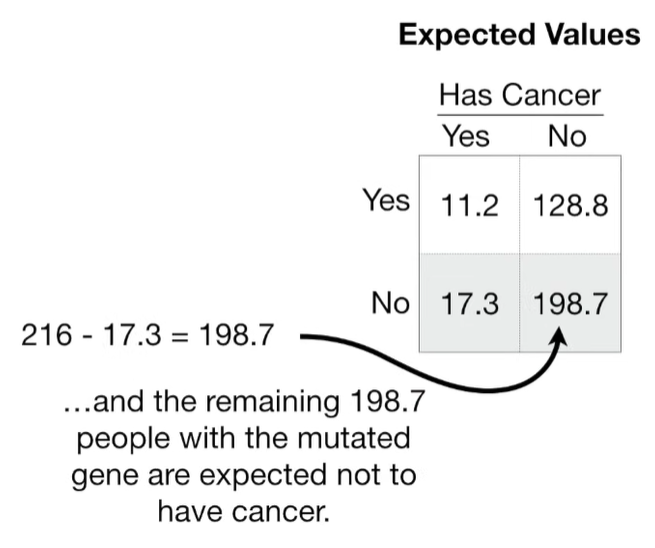Image resolution: width=655 pixels, height=548 pixels.
Task: Click the line 'people with the mutated'
Action: [x=244, y=439]
